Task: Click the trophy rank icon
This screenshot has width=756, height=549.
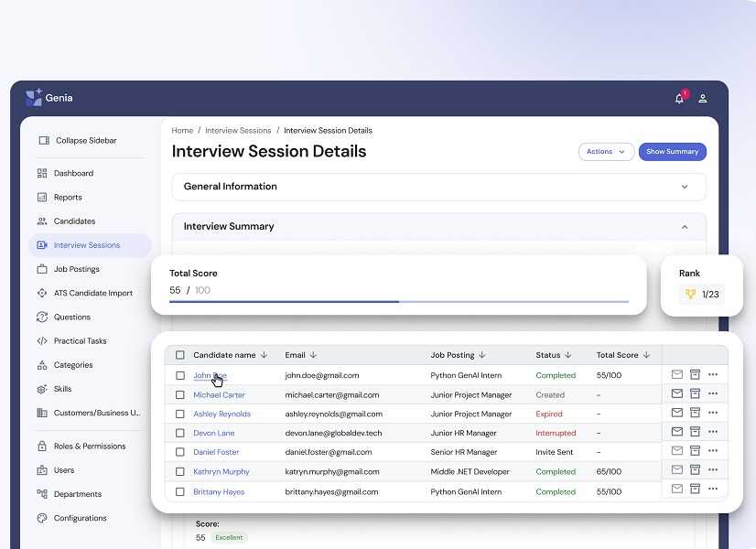Action: [691, 294]
